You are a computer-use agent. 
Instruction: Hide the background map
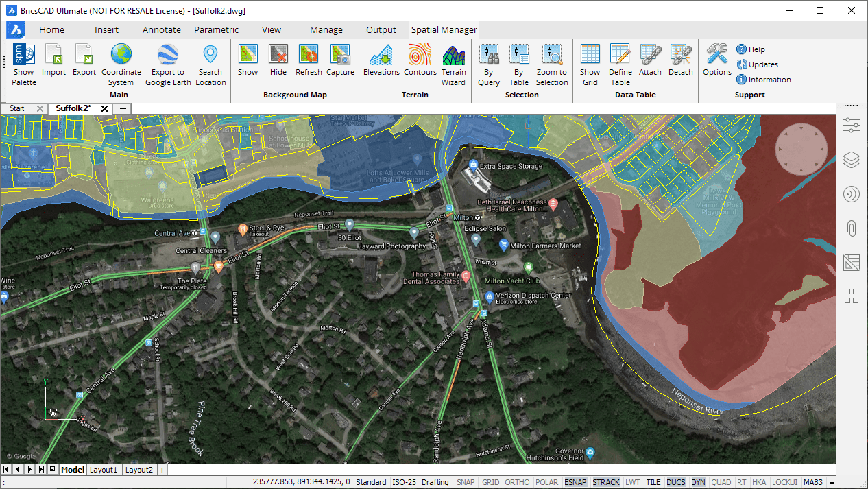click(278, 60)
